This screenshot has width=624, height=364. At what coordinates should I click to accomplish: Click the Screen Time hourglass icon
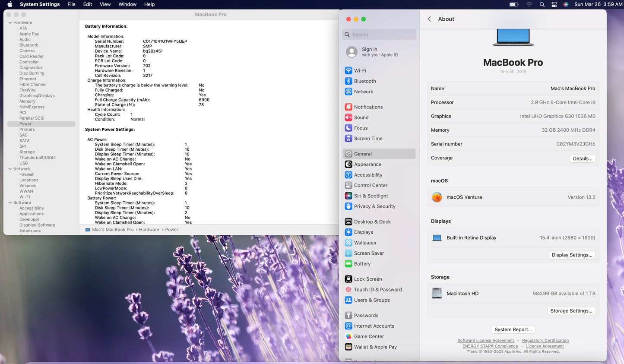pyautogui.click(x=348, y=139)
